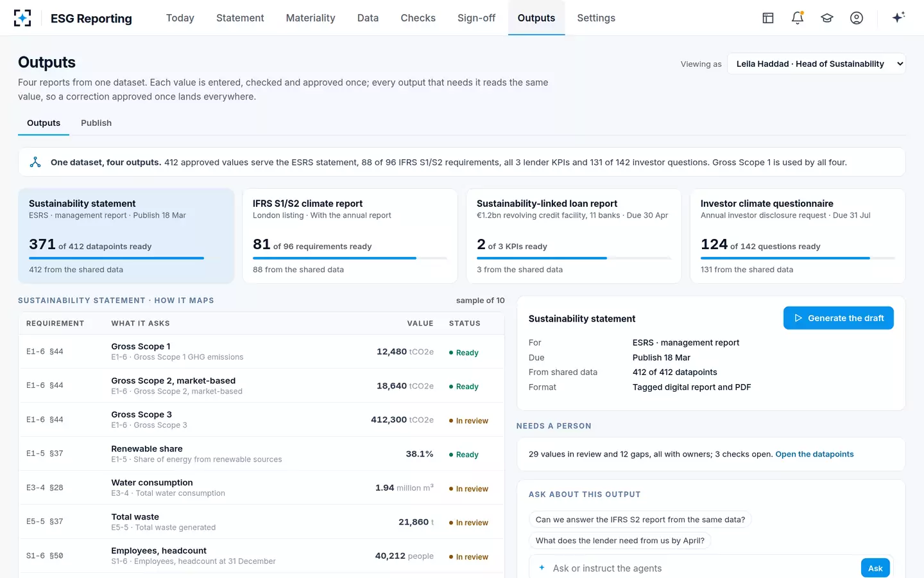Select the Outputs sub-tab
The height and width of the screenshot is (578, 924).
(x=44, y=123)
